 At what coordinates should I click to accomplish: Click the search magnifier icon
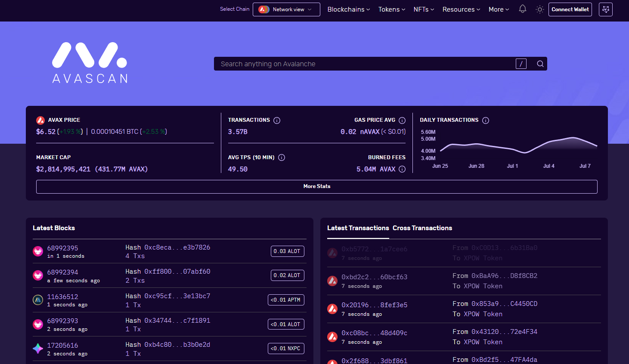(x=540, y=64)
